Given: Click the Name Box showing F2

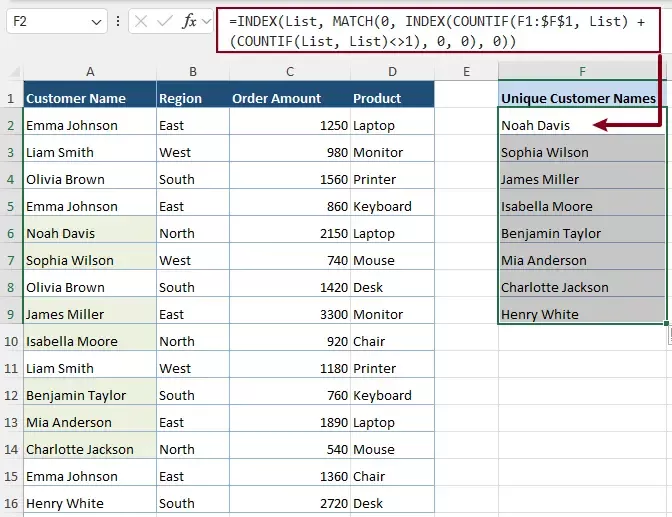Looking at the screenshot, I should click(x=57, y=21).
